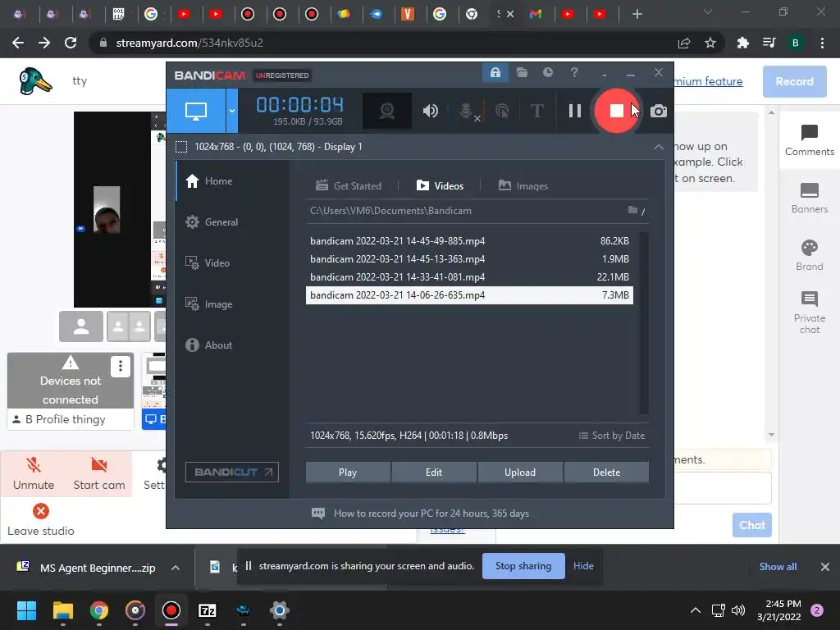Select single-person layout in StreamYard
Screen dimensions: 840x630
tap(81, 326)
